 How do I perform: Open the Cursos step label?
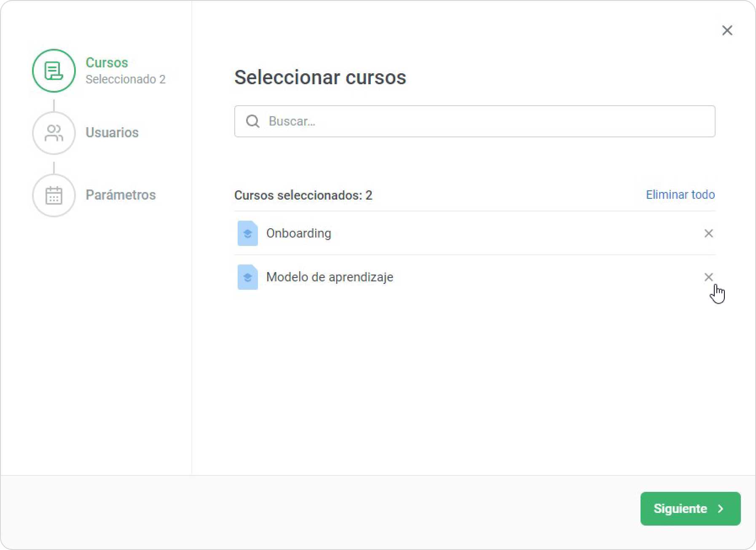[107, 62]
